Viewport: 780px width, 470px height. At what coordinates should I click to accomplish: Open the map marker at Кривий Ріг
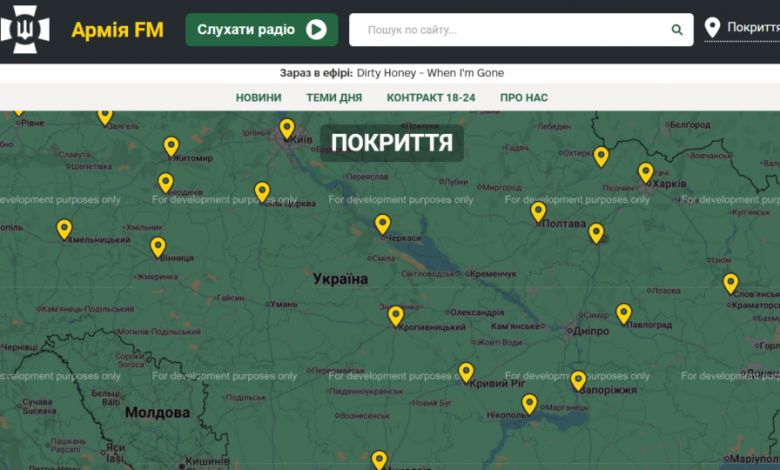466,372
